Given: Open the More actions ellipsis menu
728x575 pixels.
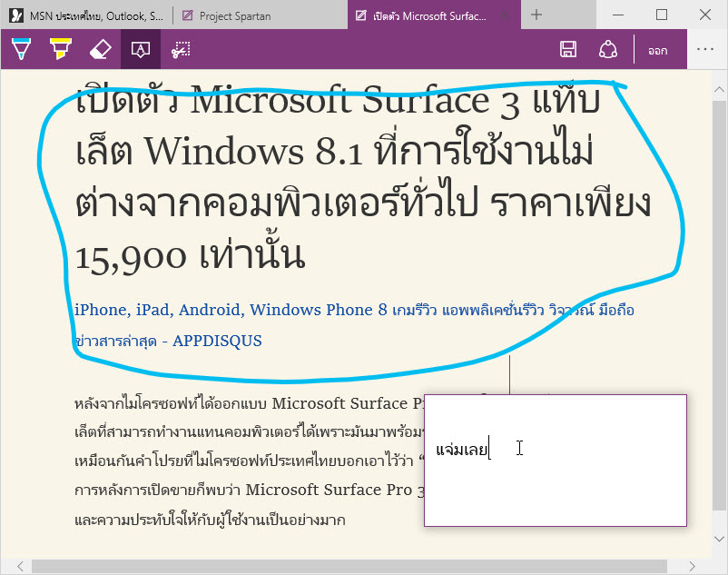Looking at the screenshot, I should click(704, 50).
